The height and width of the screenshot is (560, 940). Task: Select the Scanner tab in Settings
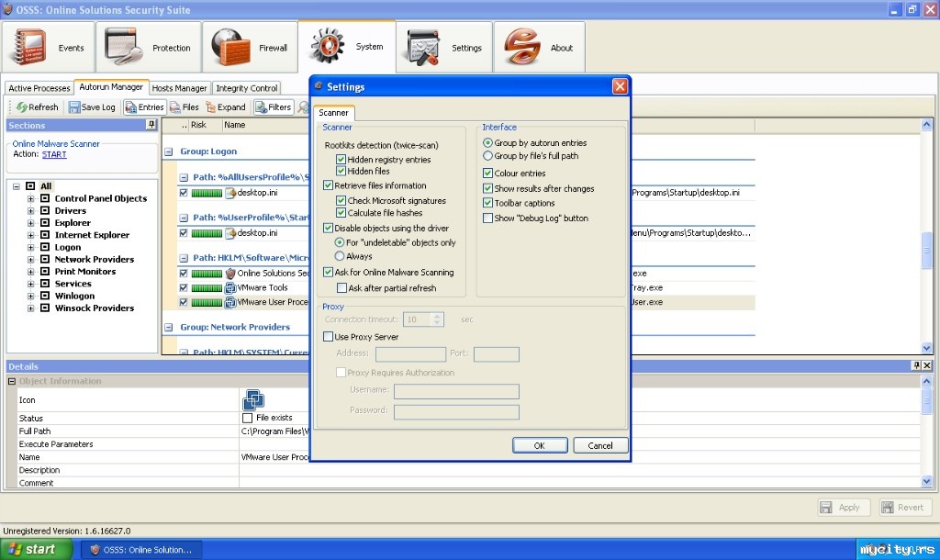pyautogui.click(x=333, y=113)
